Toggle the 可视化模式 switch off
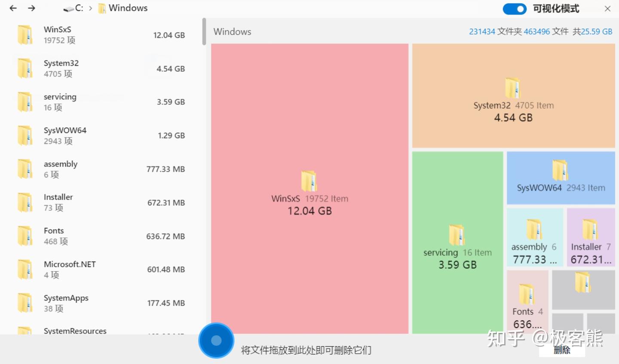 coord(515,9)
